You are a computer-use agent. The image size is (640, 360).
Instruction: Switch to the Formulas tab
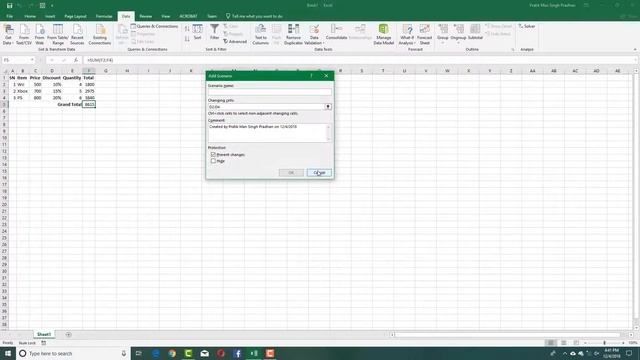104,16
